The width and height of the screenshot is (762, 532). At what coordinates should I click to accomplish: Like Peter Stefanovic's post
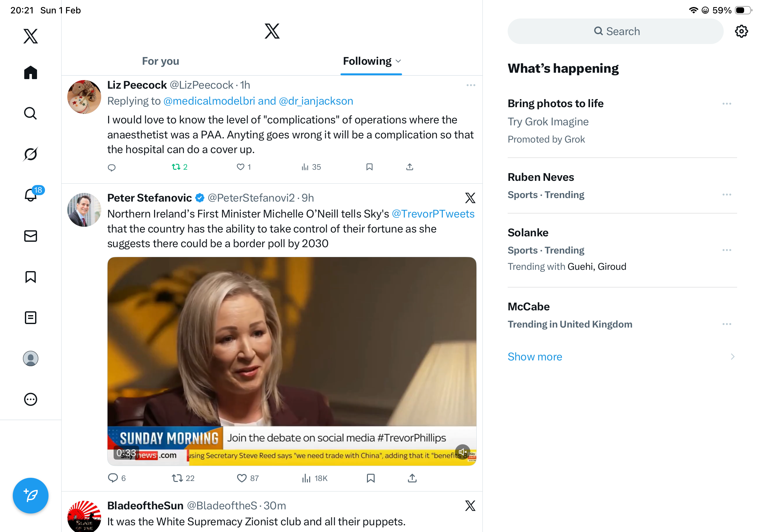click(x=242, y=478)
